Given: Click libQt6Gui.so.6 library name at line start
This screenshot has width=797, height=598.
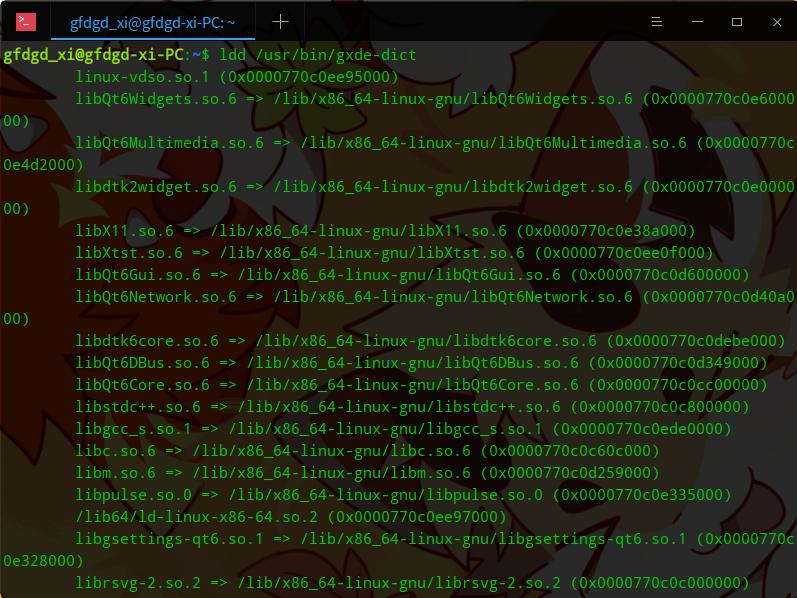Looking at the screenshot, I should click(x=138, y=275).
